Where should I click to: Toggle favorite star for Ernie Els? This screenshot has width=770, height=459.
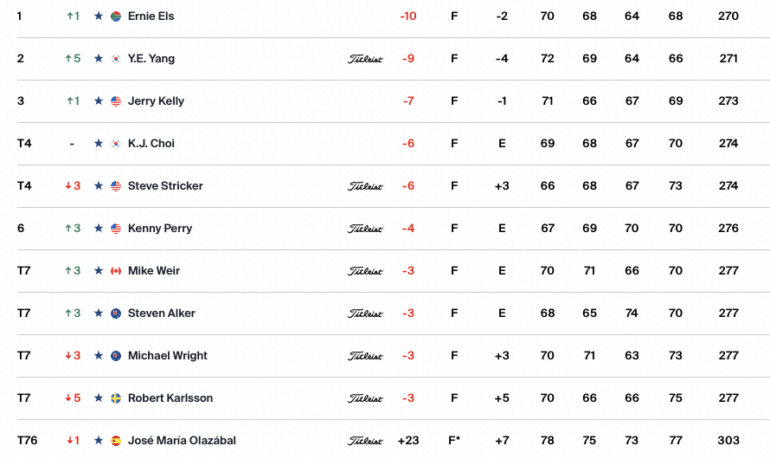tap(99, 16)
